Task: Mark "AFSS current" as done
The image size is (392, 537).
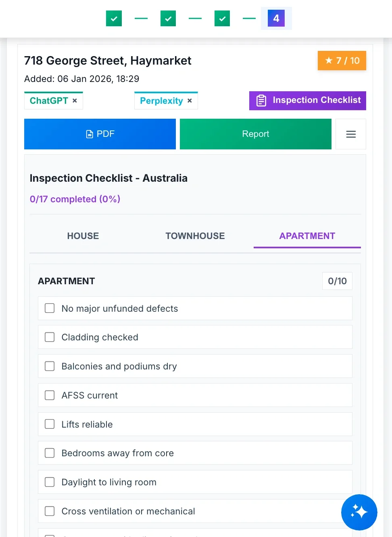Action: [50, 395]
